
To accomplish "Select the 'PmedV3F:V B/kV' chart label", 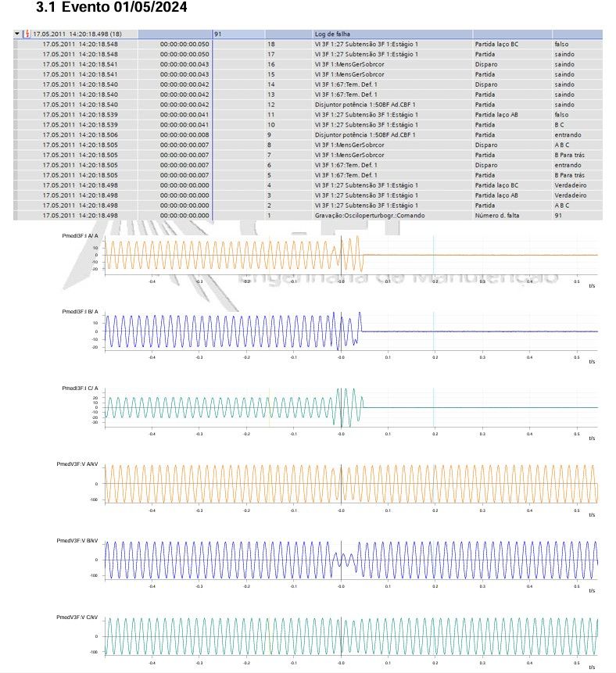I will pos(77,540).
